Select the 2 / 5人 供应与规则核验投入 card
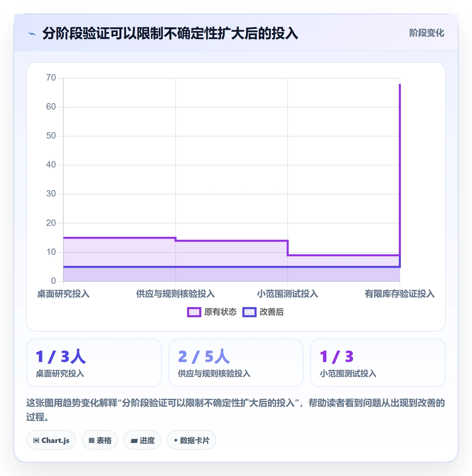The height and width of the screenshot is (476, 472). pos(236,363)
